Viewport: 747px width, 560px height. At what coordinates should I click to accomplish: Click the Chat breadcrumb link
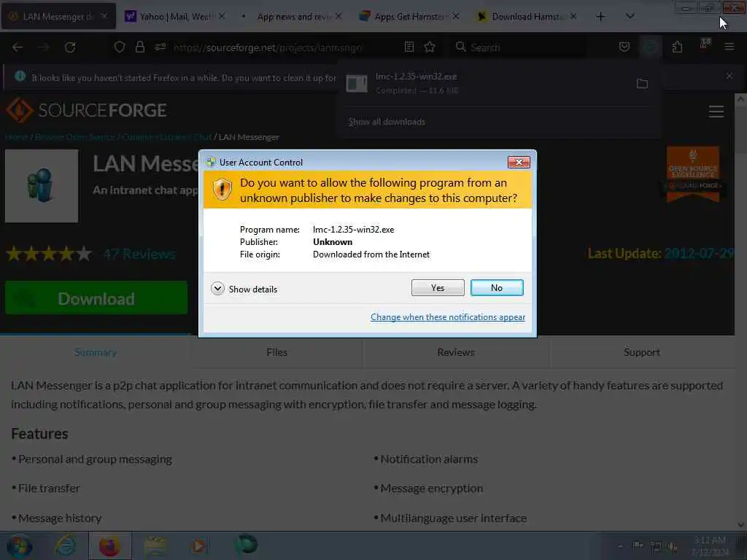[203, 137]
